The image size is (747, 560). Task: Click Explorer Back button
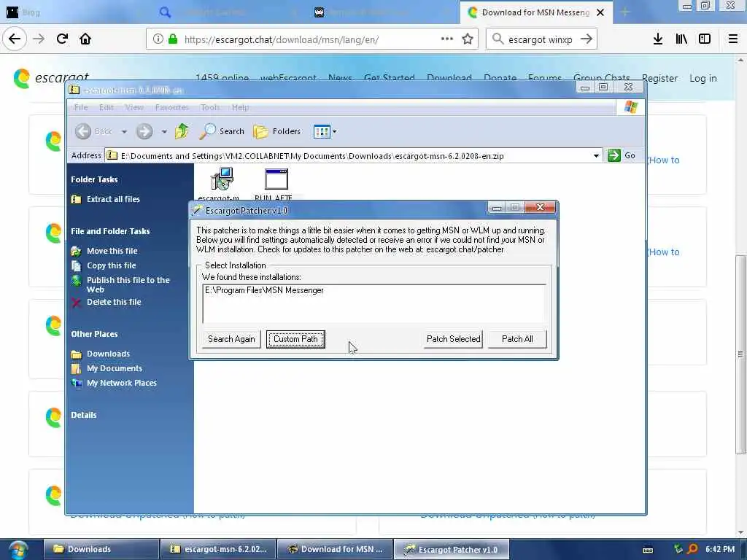[94, 131]
